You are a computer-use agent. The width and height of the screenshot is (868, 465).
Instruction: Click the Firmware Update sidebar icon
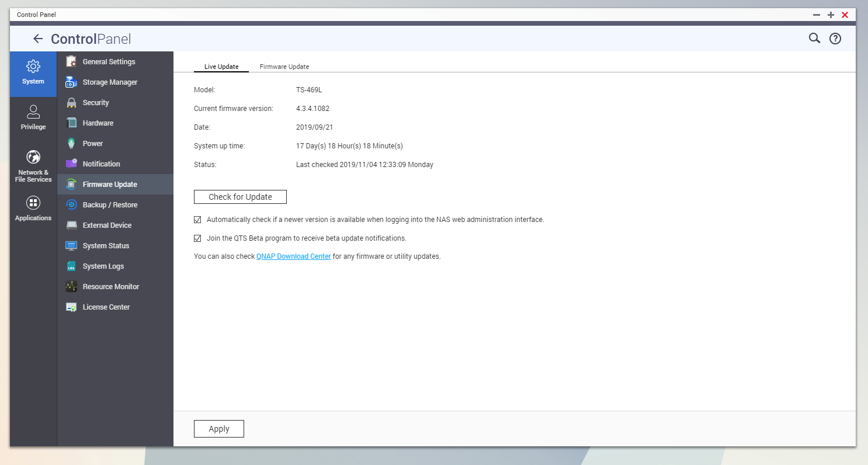71,184
